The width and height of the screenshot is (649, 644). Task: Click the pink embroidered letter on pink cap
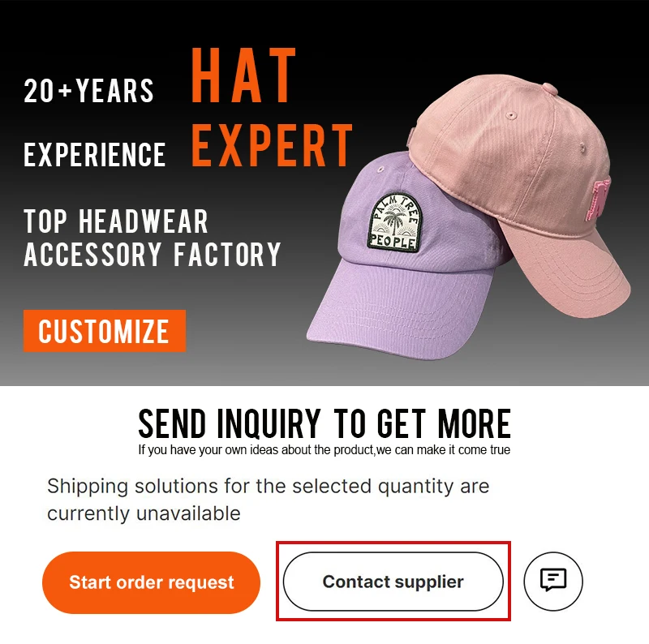pyautogui.click(x=599, y=200)
